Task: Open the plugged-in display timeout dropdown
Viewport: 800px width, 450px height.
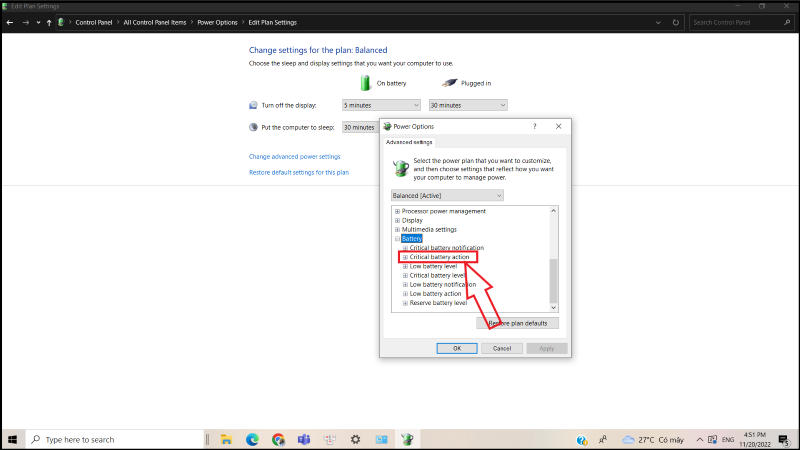Action: coord(468,105)
